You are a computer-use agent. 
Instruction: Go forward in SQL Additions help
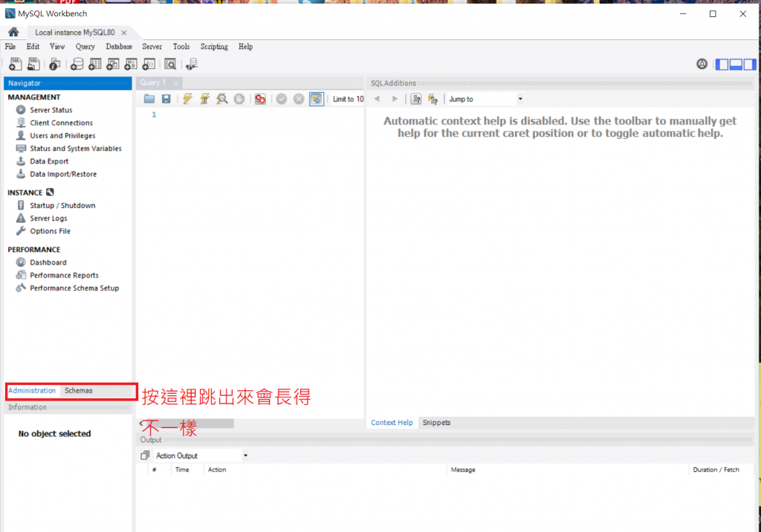[x=395, y=99]
